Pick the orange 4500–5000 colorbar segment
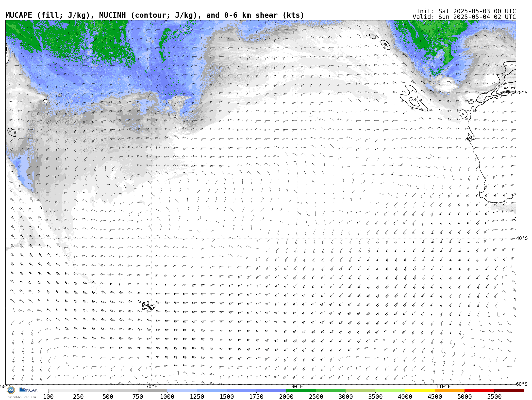The height and width of the screenshot is (400, 532). pyautogui.click(x=450, y=391)
